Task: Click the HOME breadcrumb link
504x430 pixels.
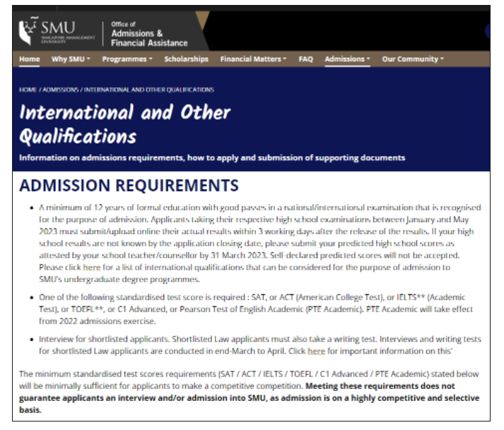Action: [x=28, y=90]
